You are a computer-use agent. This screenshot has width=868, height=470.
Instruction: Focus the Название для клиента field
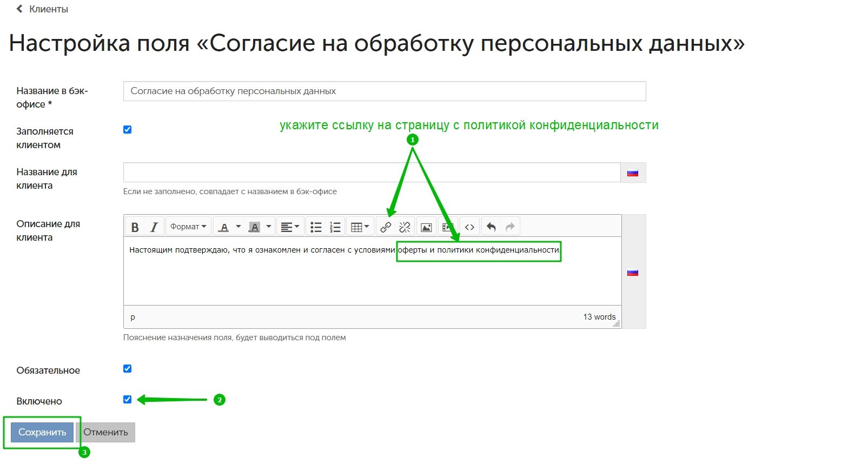[372, 173]
